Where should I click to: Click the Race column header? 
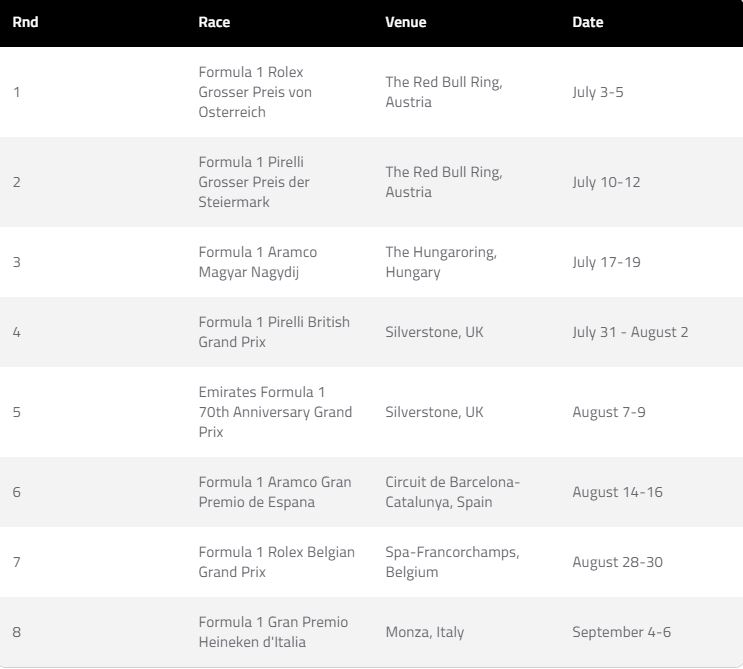(x=214, y=22)
